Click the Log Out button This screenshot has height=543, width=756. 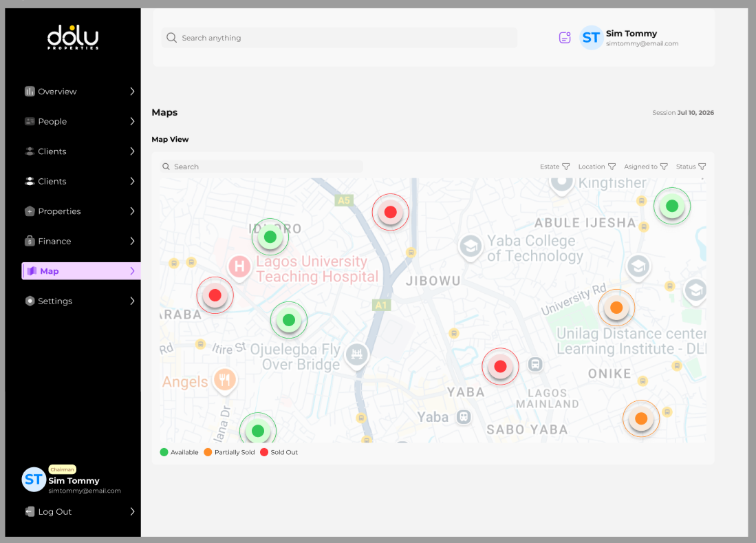81,511
